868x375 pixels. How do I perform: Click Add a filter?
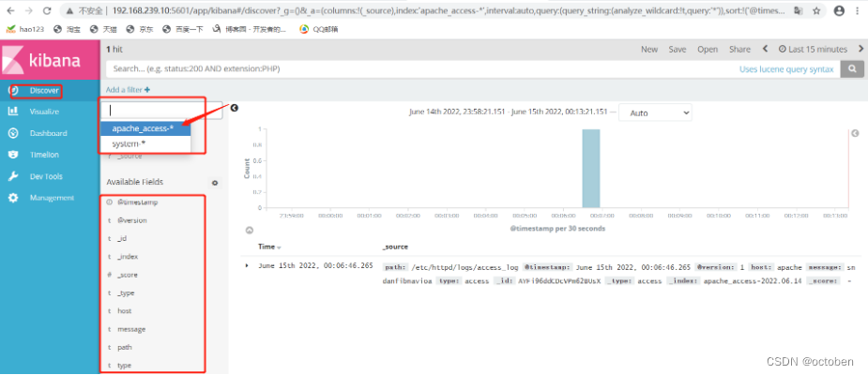tap(128, 90)
